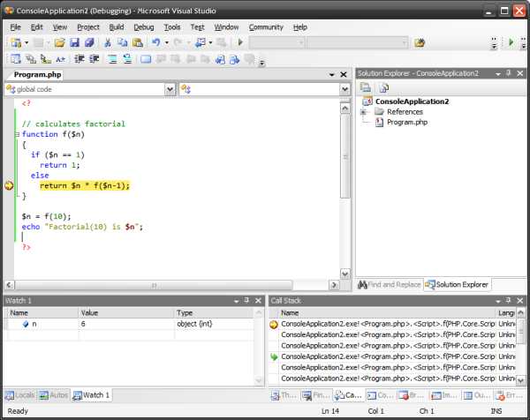Click the Navigate Backward icon

(x=201, y=42)
